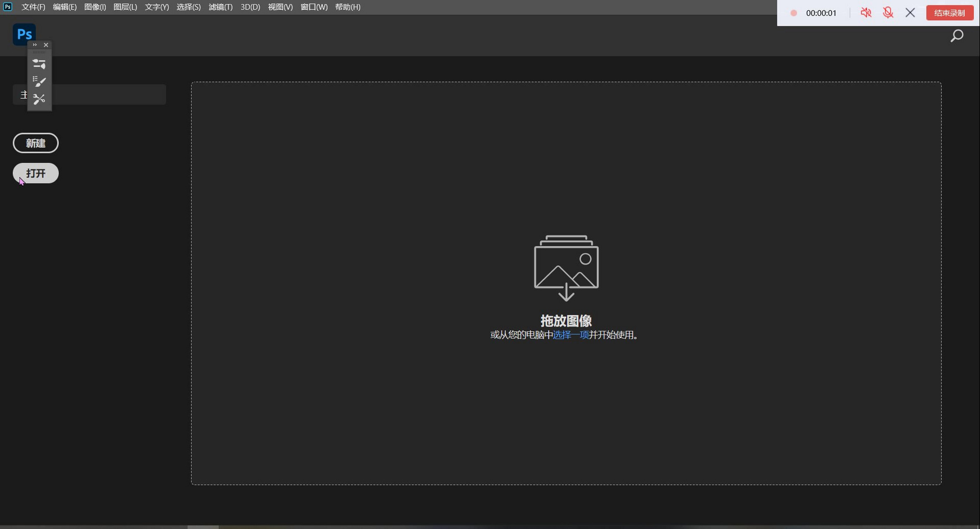This screenshot has height=529, width=980.
Task: Open the Brush Settings panel icon
Action: (39, 64)
